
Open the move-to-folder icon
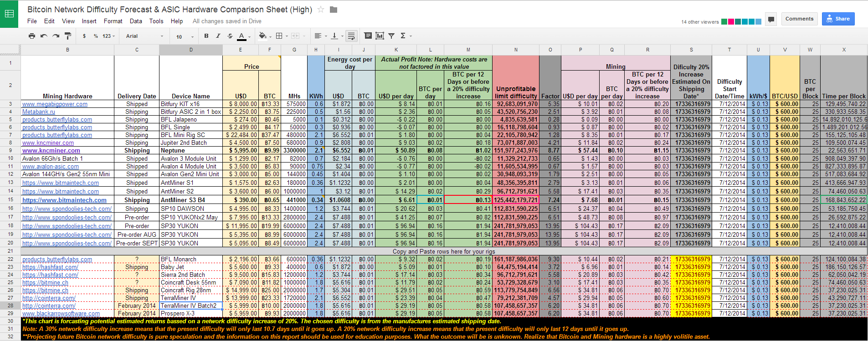point(334,10)
